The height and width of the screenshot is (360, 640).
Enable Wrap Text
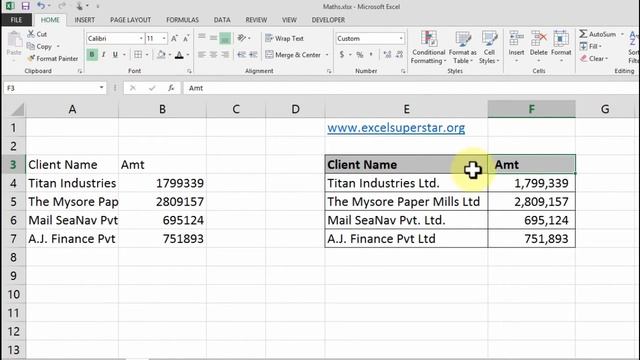tap(284, 38)
